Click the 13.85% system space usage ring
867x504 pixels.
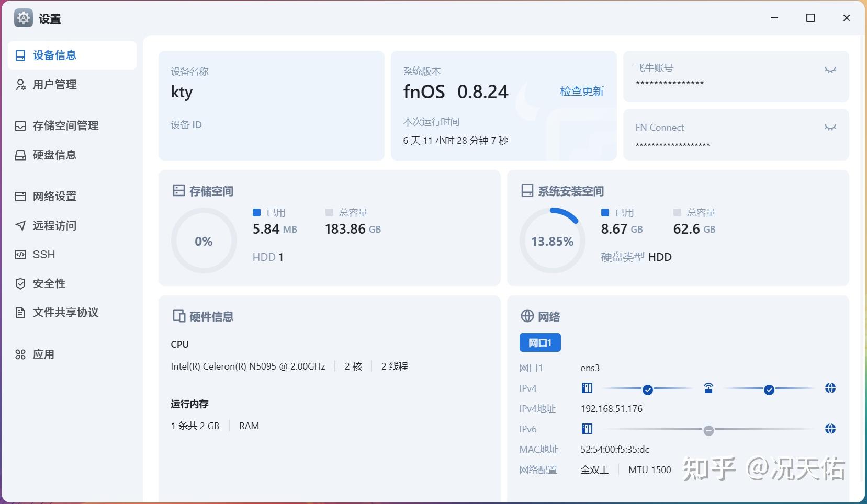point(553,240)
